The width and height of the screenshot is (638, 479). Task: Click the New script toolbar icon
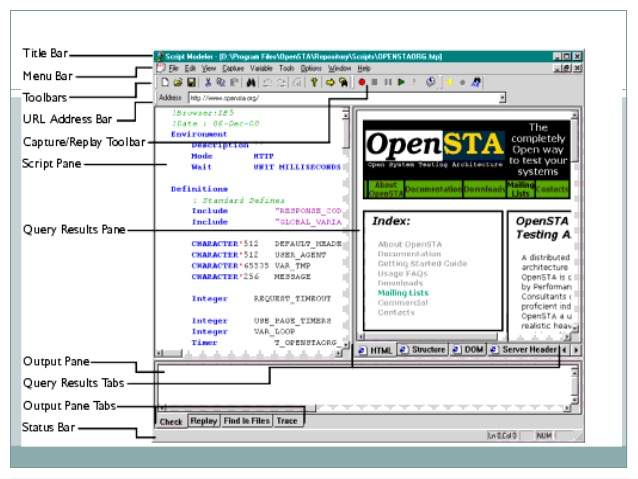pos(165,83)
